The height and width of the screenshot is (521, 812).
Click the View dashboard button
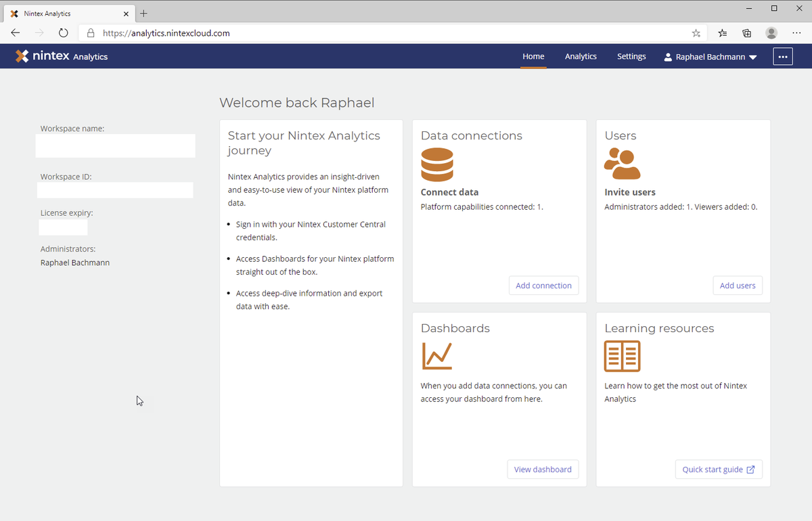(x=543, y=470)
